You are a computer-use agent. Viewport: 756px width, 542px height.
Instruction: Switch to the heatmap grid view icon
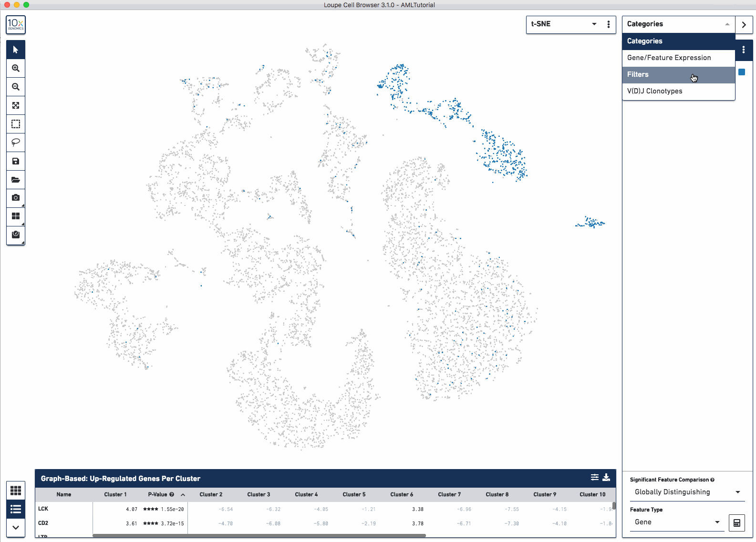(16, 491)
